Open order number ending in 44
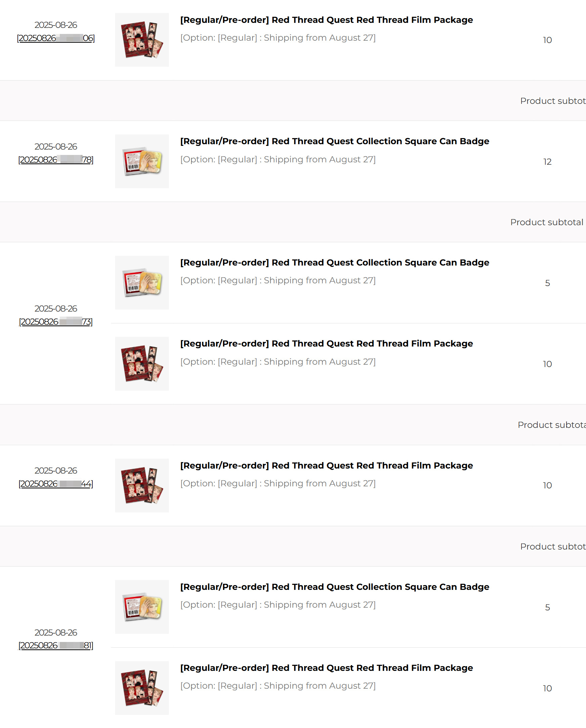 tap(56, 484)
